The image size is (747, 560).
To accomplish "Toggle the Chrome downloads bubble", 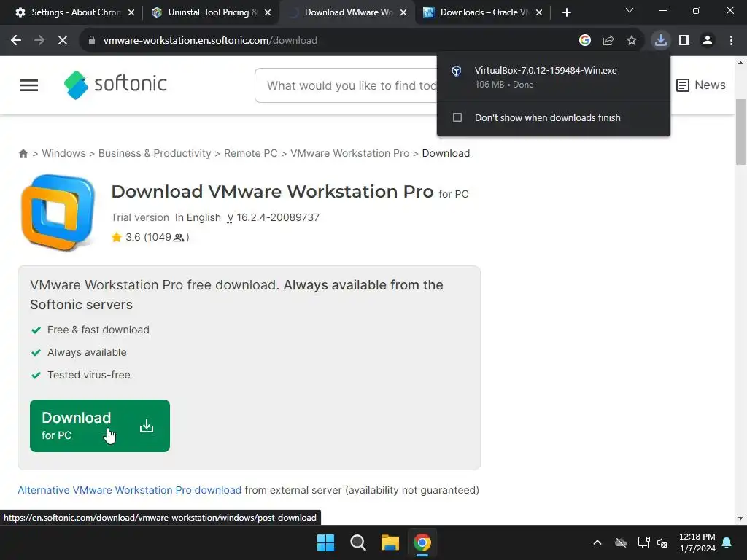I will pos(661,41).
